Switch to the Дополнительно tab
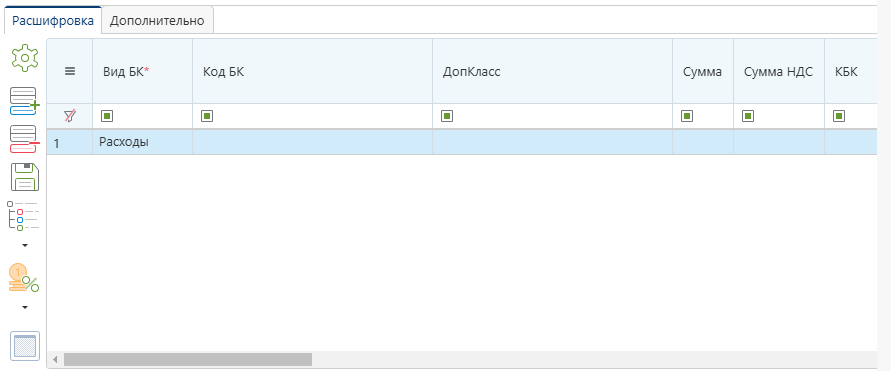This screenshot has width=891, height=371. click(x=157, y=21)
